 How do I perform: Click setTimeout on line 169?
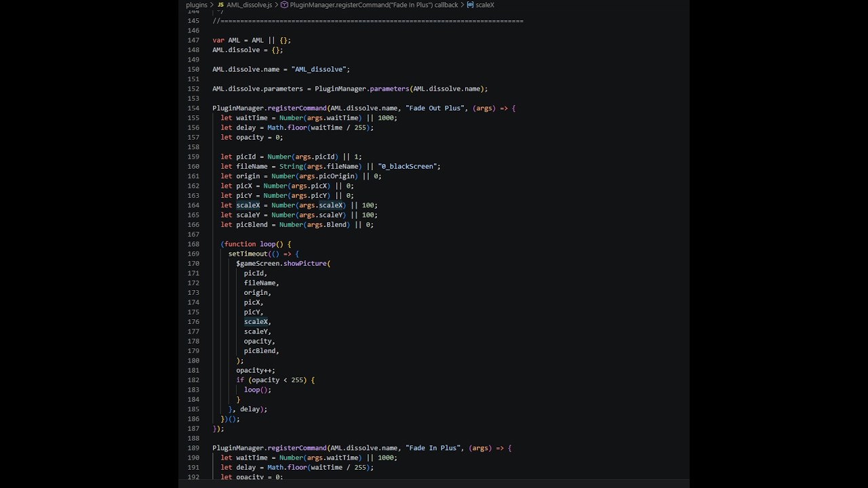[x=248, y=254]
